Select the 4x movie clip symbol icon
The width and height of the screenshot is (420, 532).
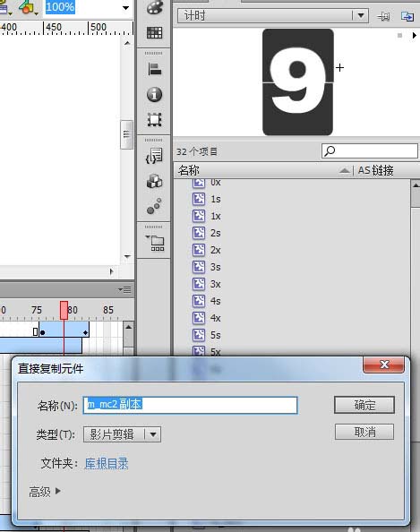pyautogui.click(x=199, y=318)
